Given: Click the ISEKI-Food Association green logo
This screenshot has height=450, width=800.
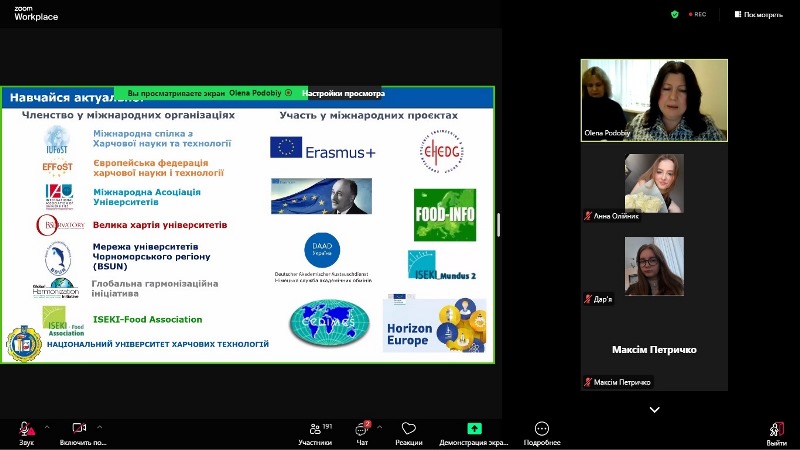Looking at the screenshot, I should point(63,320).
